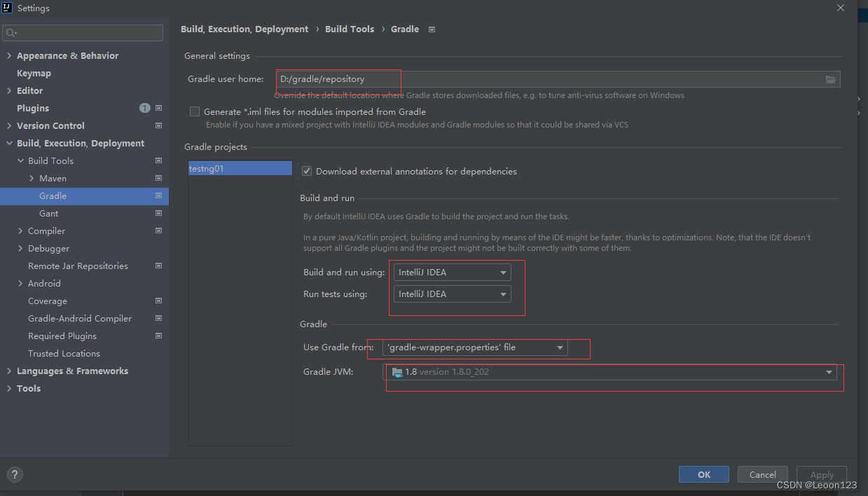Image resolution: width=868 pixels, height=496 pixels.
Task: Uncheck Download external annotations for dependencies
Action: pos(306,171)
